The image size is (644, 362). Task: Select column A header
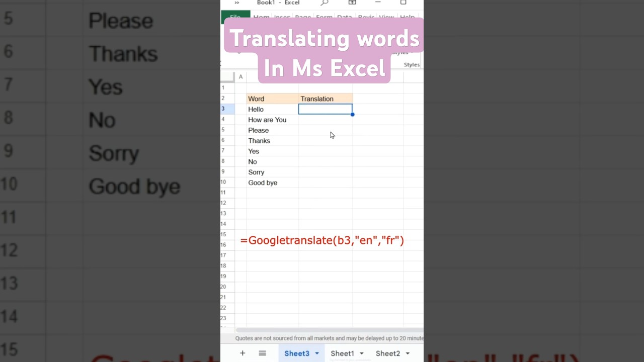pyautogui.click(x=240, y=77)
